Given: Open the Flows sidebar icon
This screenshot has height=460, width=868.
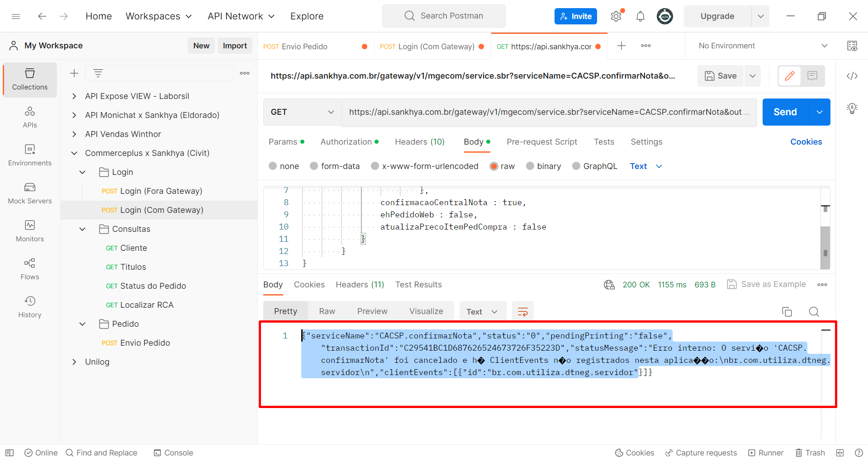Looking at the screenshot, I should 30,269.
